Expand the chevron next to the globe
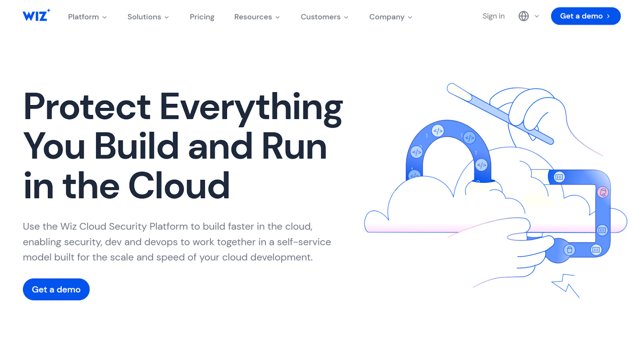 pos(537,16)
